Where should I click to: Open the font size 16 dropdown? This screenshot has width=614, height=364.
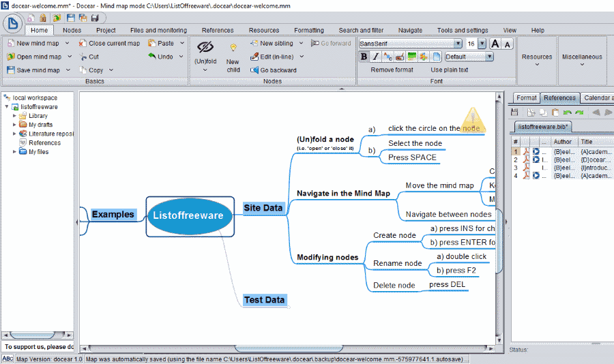point(482,44)
